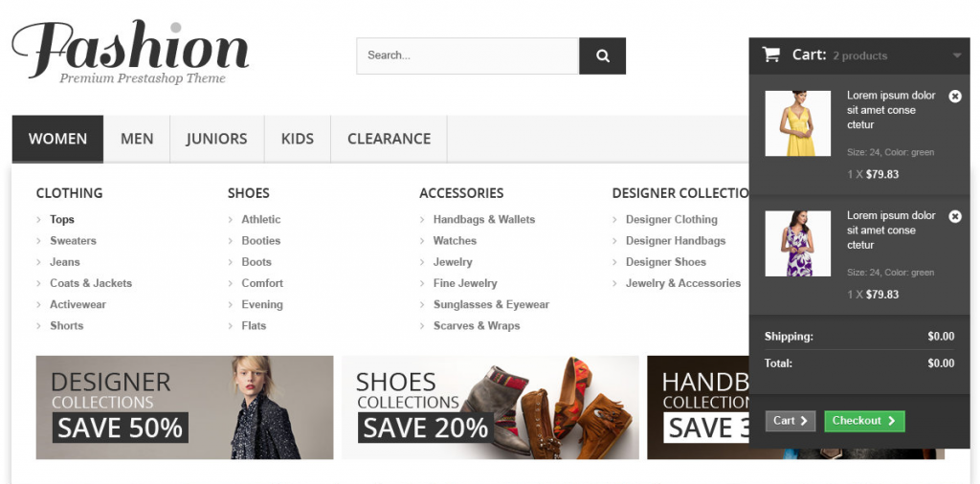Image resolution: width=980 pixels, height=484 pixels.
Task: Click the chevron beside Handbags & Wallets
Action: pyautogui.click(x=422, y=219)
